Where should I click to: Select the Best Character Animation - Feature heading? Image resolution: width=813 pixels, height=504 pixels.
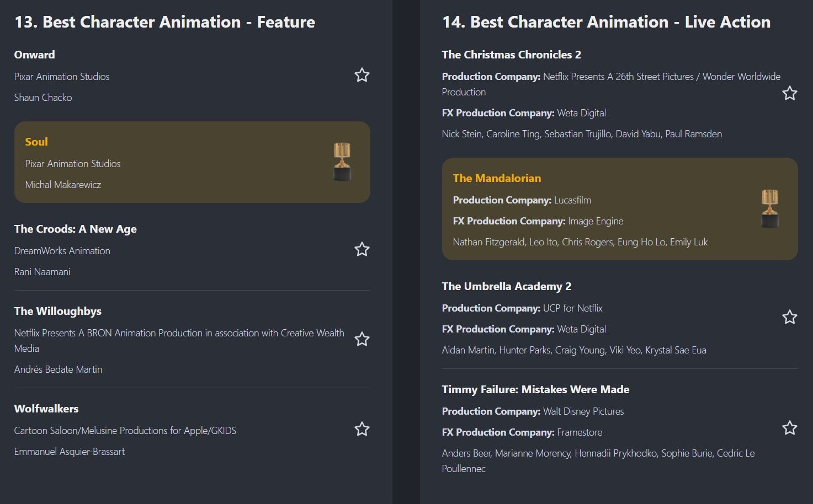164,22
